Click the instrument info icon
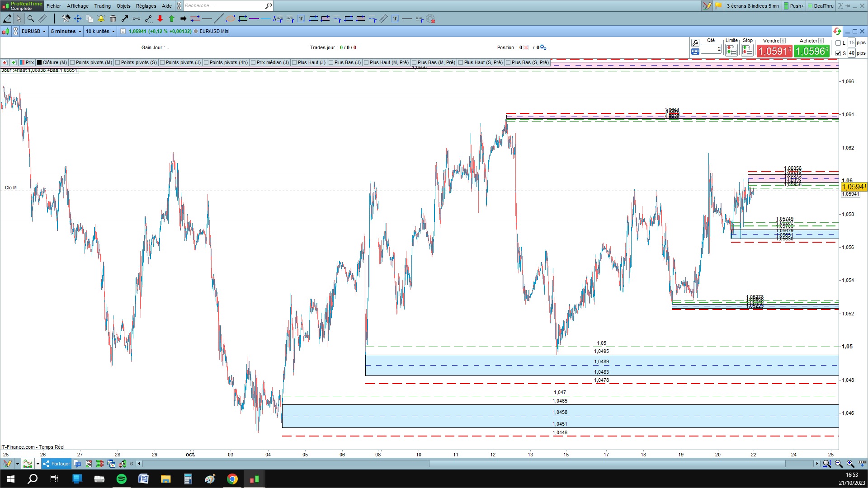 (123, 31)
